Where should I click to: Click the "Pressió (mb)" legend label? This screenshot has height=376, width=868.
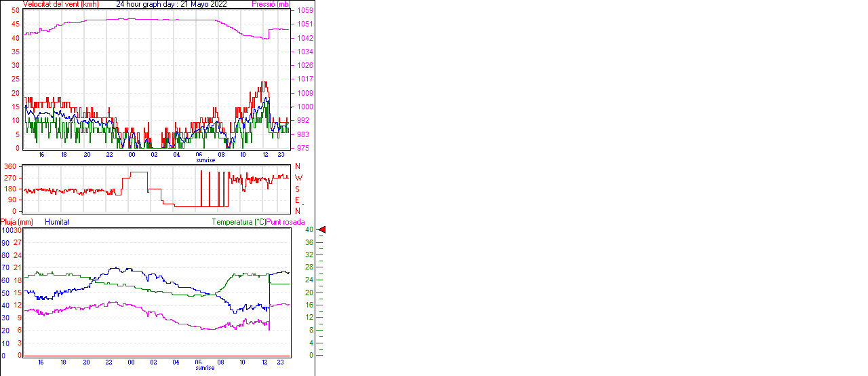[x=270, y=4]
